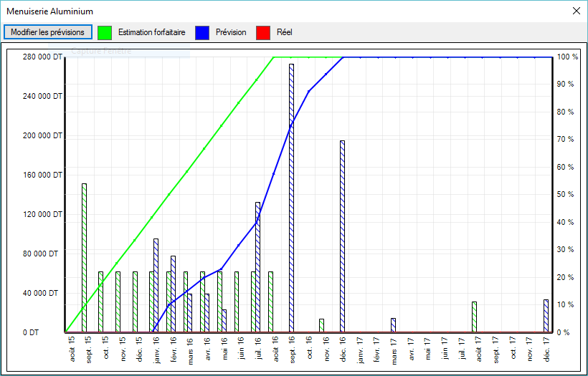Select the green Estimation forfaitaire color swatch
588x376 pixels.
(105, 32)
